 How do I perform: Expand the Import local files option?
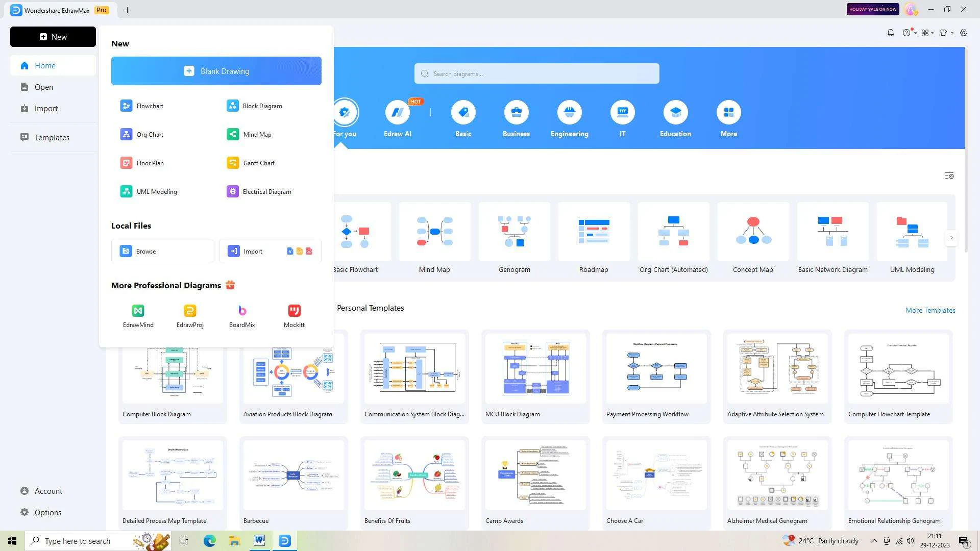[x=269, y=251]
